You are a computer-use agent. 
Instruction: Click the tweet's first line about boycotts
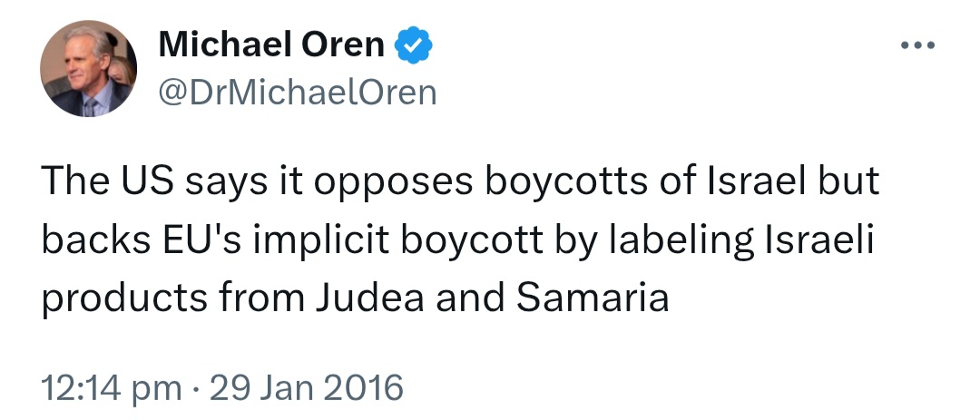click(460, 181)
